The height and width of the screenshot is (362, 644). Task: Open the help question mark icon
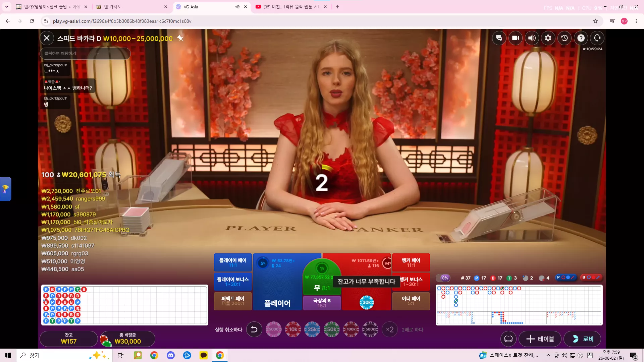(581, 38)
